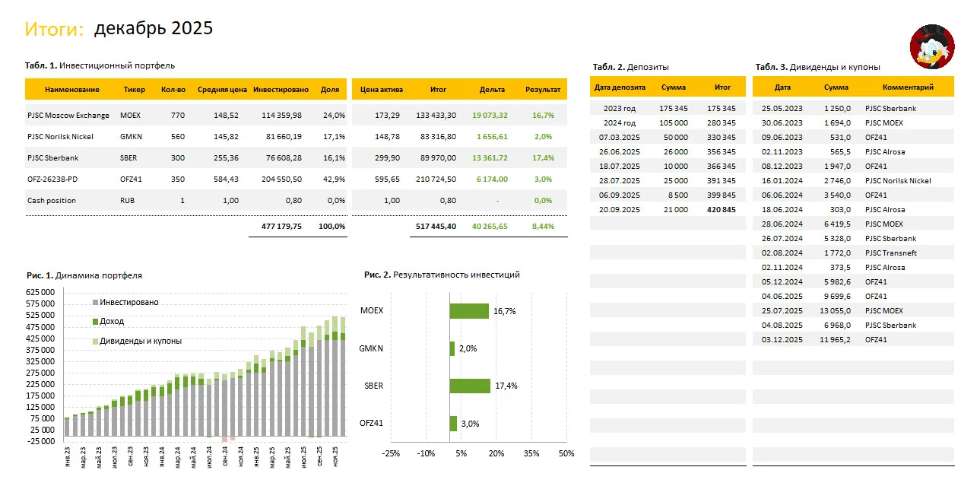
Task: Select the invested amount '114 359,98'
Action: tap(281, 116)
